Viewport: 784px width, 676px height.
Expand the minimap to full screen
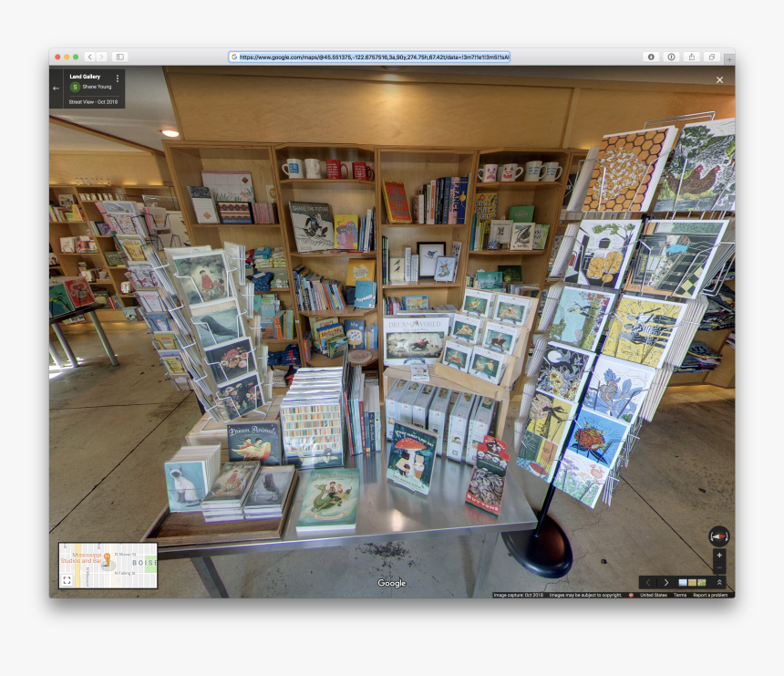[x=67, y=579]
